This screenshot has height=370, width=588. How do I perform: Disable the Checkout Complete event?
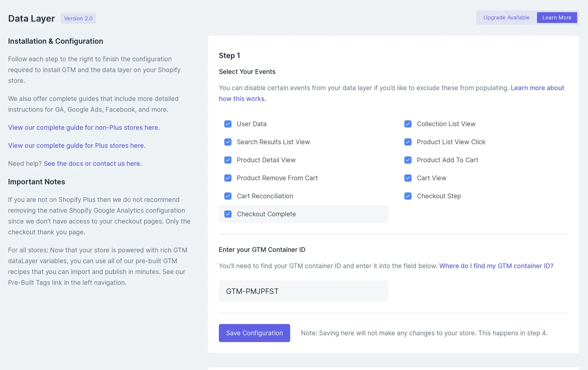coord(228,214)
